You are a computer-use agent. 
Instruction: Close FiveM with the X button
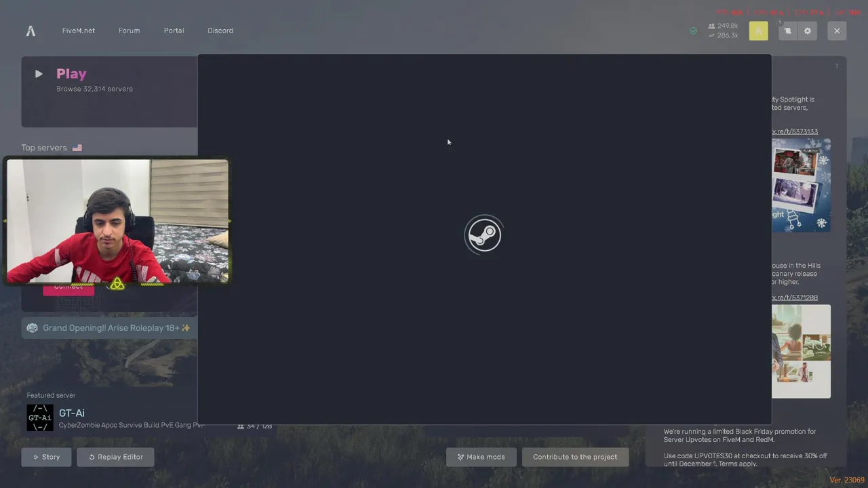(837, 30)
